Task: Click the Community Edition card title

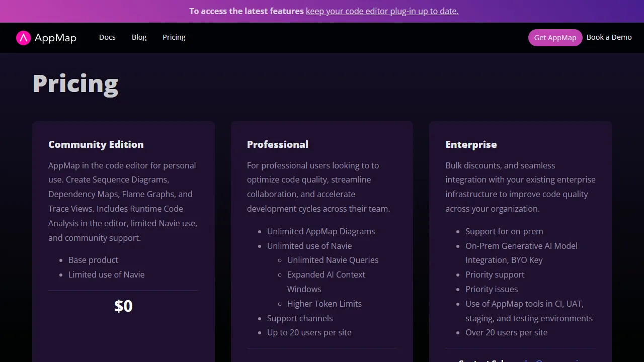Action: pos(96,144)
